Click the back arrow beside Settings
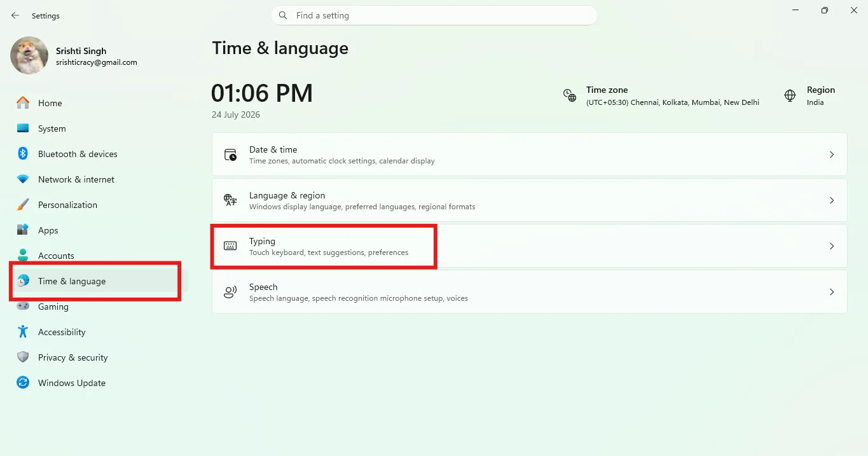 15,15
